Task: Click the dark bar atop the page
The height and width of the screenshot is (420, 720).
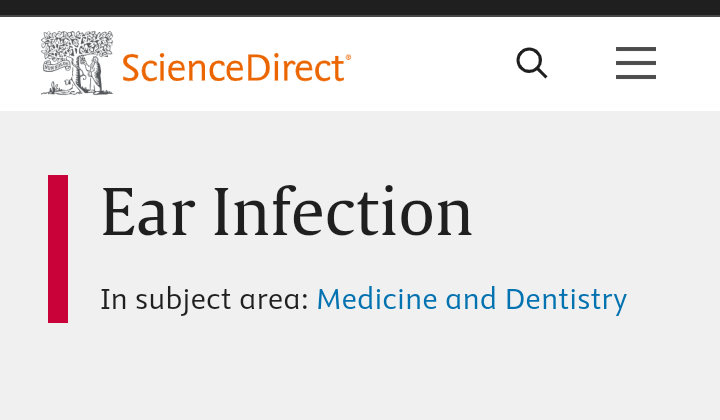Action: pos(360,8)
